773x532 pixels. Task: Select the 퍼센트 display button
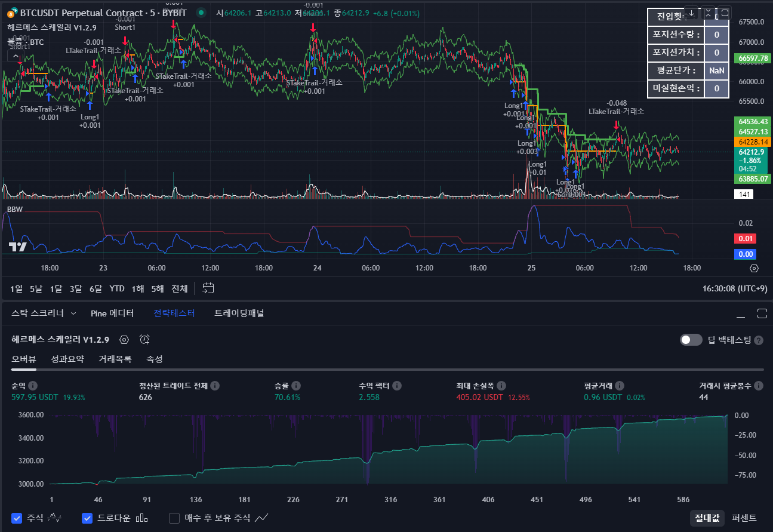coord(744,518)
